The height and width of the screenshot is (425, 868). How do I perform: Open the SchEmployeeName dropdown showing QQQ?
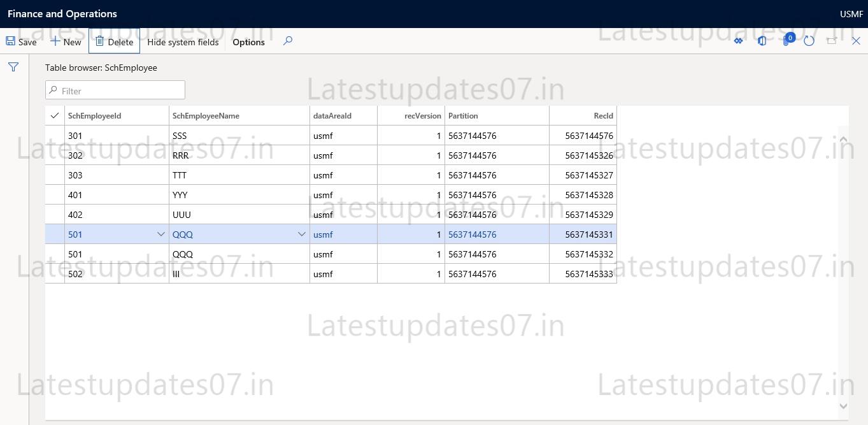(301, 234)
